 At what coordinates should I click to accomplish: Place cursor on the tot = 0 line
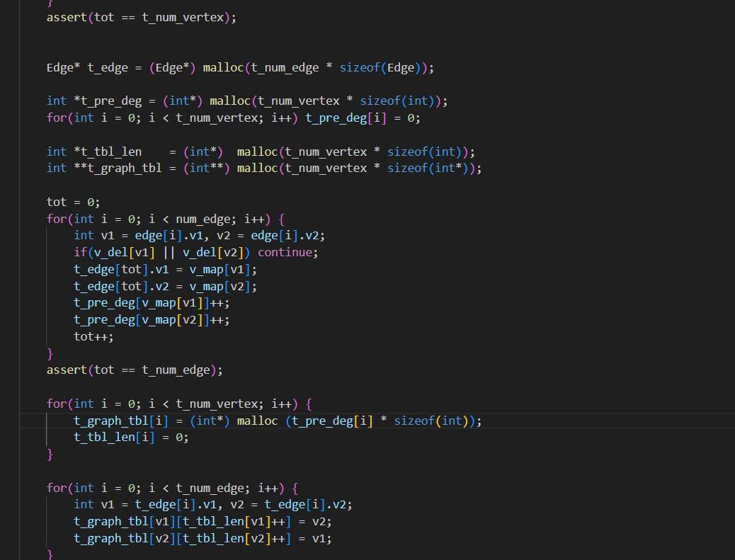pos(73,202)
